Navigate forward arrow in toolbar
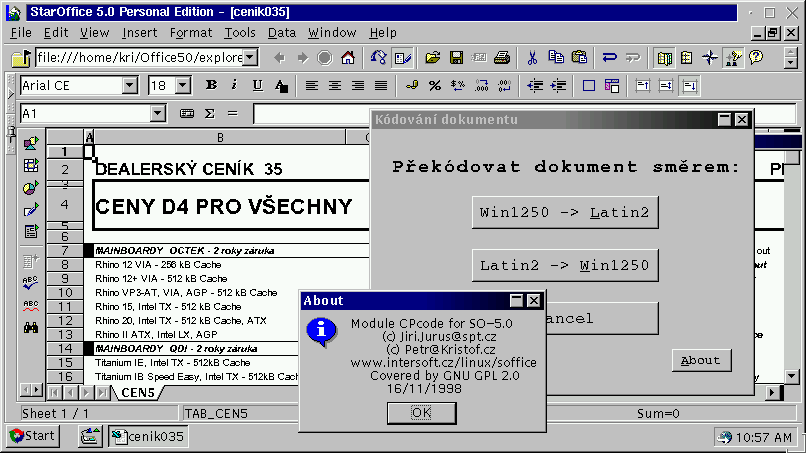The width and height of the screenshot is (806, 453). point(302,58)
